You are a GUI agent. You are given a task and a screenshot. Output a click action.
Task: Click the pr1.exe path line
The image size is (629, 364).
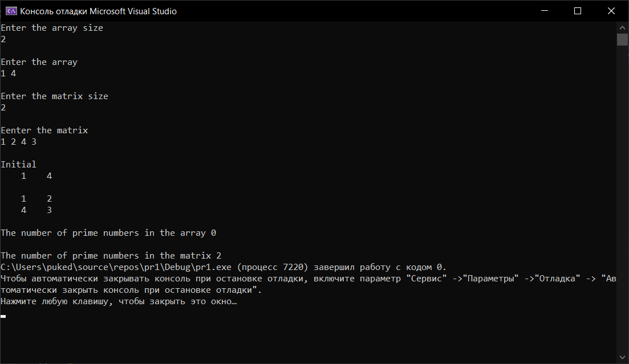pos(224,267)
